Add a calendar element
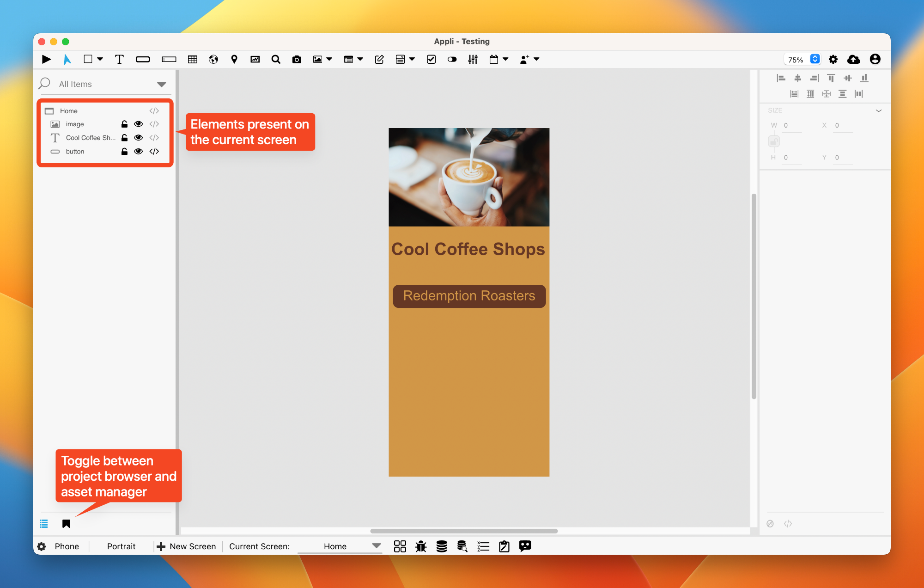The image size is (924, 588). [x=494, y=59]
